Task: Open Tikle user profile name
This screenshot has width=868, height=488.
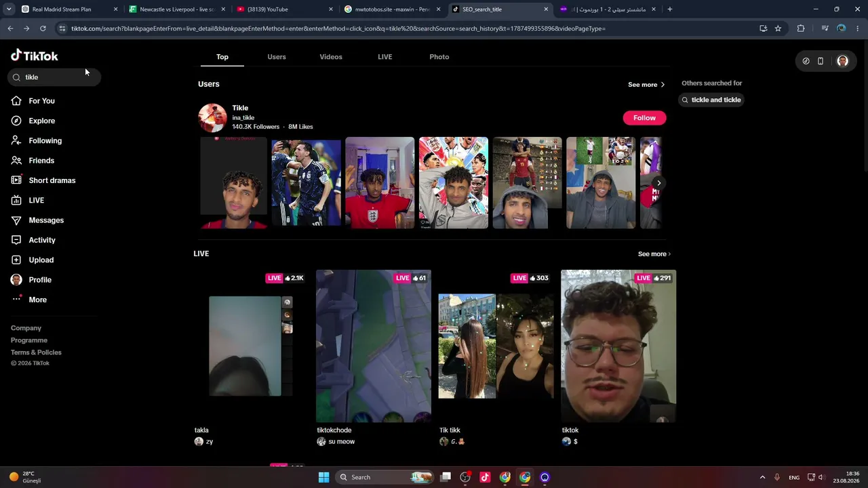Action: 240,108
